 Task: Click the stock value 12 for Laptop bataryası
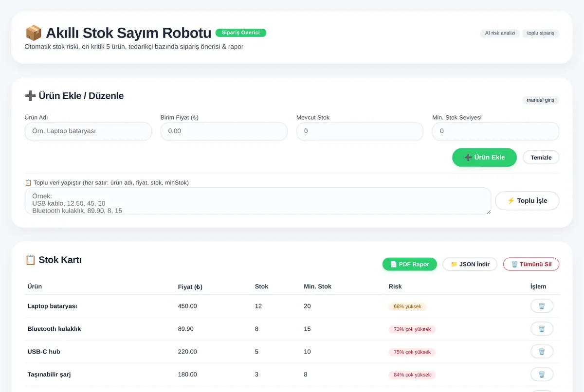pos(258,306)
